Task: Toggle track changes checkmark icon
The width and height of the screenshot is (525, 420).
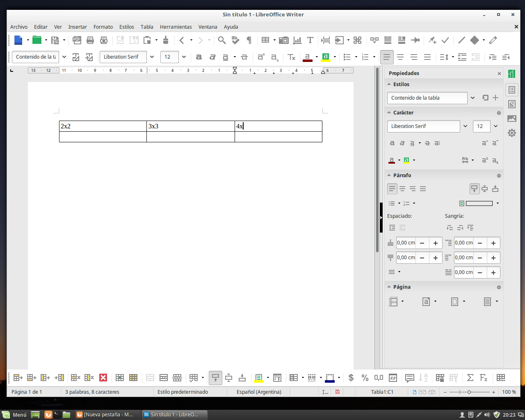Action: click(445, 40)
